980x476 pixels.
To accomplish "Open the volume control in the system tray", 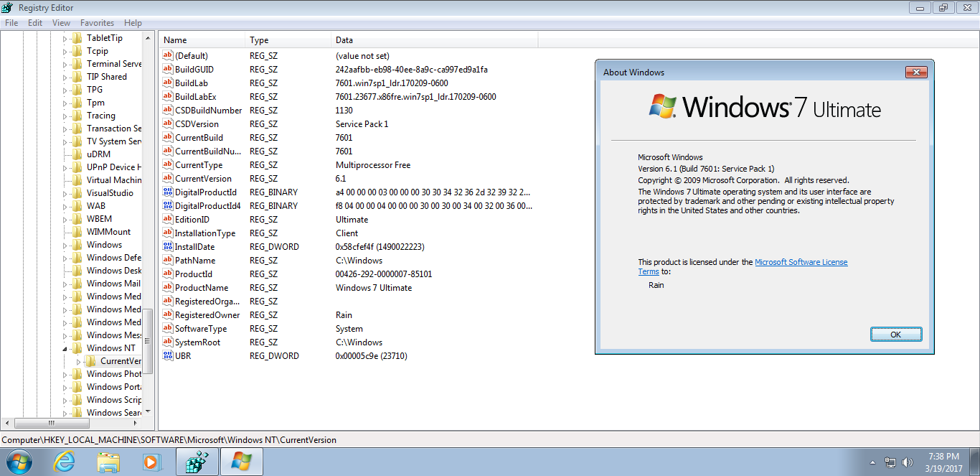I will click(x=908, y=462).
